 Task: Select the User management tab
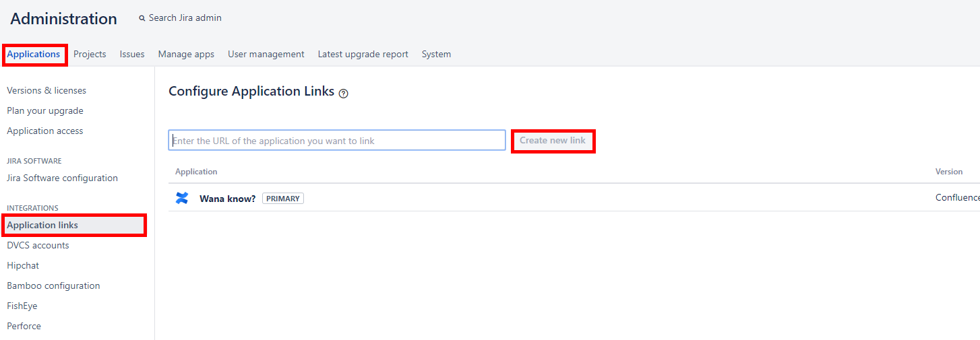(266, 54)
